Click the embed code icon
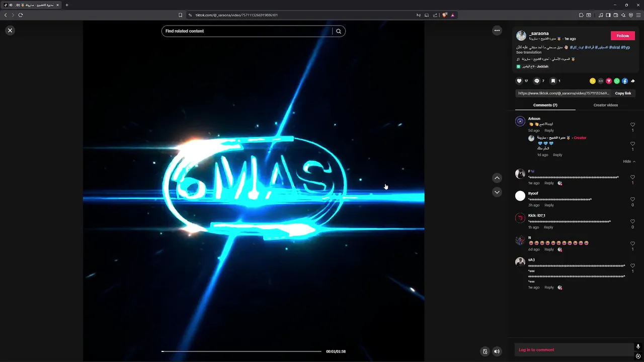The width and height of the screenshot is (644, 362). coord(601,81)
